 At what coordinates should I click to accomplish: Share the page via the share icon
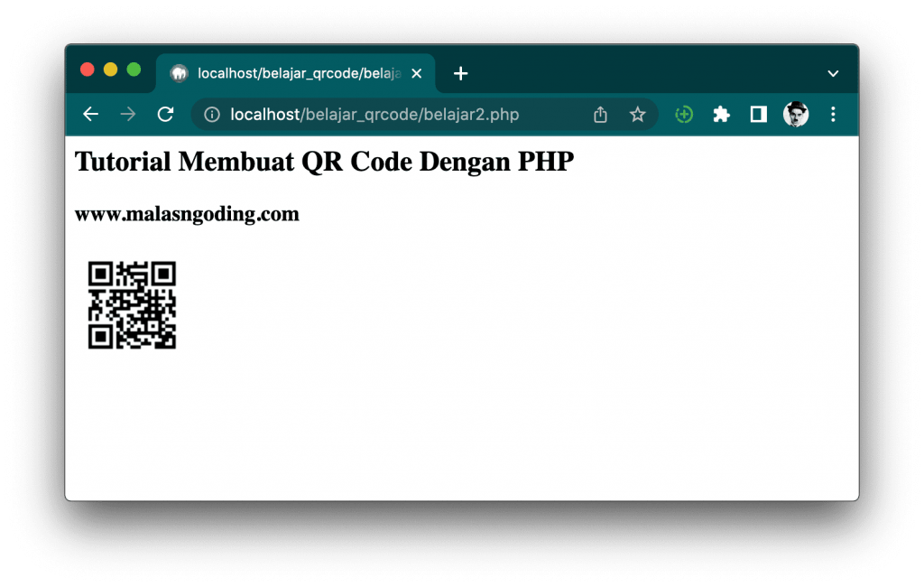[x=600, y=115]
